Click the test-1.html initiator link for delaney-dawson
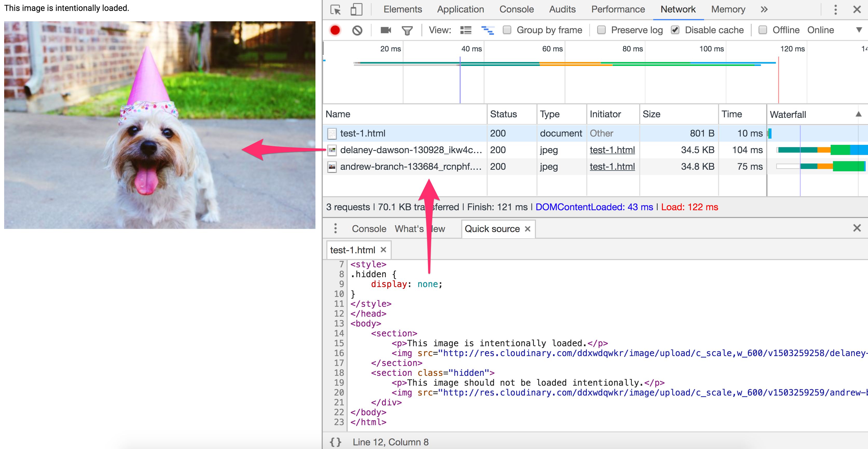Screen dimensions: 868x449 612,150
